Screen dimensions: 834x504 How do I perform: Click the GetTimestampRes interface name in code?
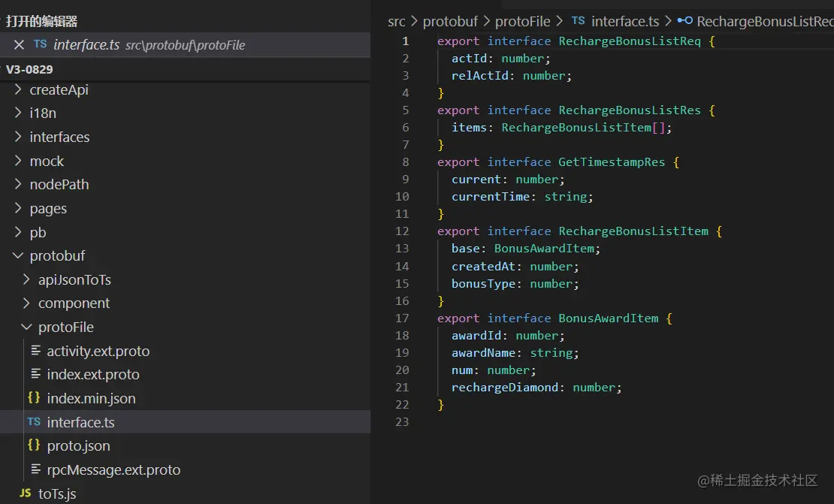click(x=612, y=162)
